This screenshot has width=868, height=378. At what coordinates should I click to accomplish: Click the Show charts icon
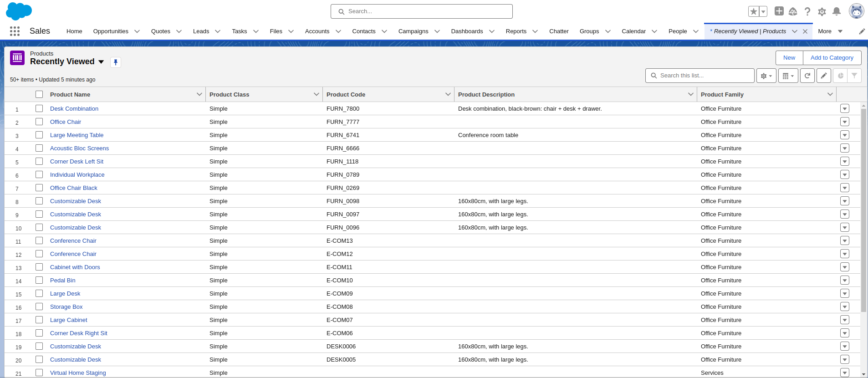tap(840, 76)
